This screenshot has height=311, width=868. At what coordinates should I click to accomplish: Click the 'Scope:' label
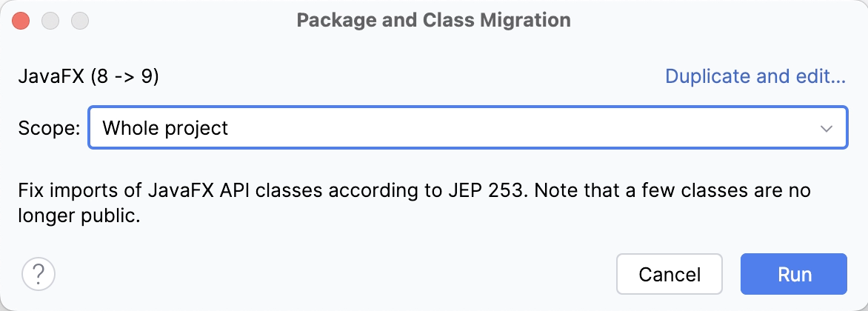pos(49,128)
